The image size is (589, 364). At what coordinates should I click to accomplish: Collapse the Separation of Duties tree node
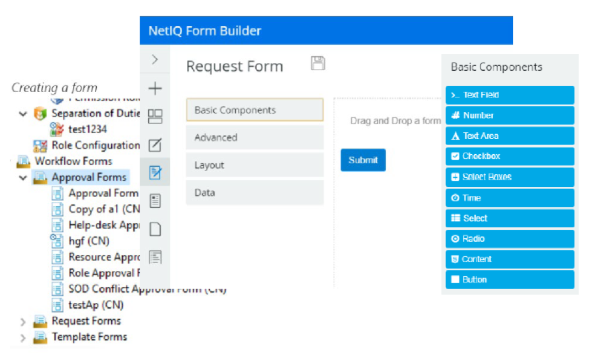point(24,114)
